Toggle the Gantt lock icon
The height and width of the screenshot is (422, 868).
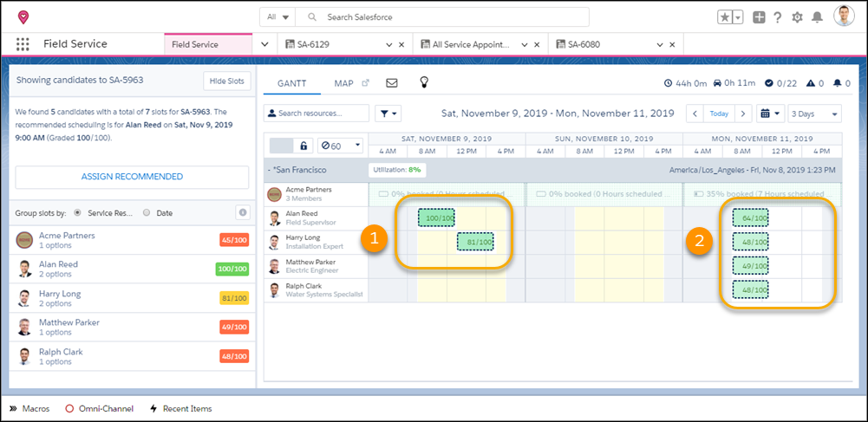(303, 146)
